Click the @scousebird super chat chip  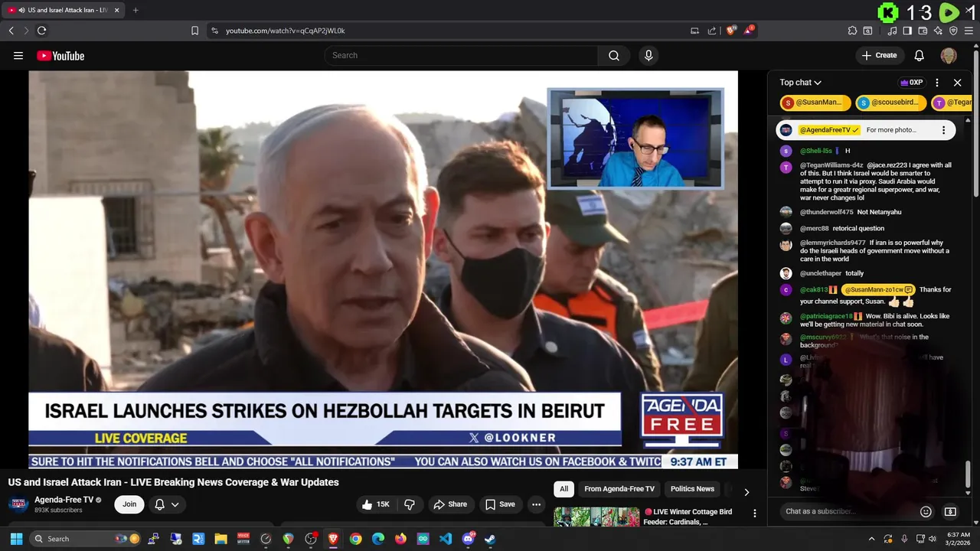890,103
